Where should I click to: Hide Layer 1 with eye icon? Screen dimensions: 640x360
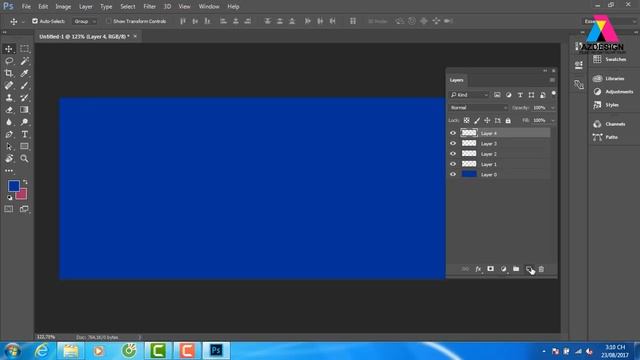coord(453,164)
